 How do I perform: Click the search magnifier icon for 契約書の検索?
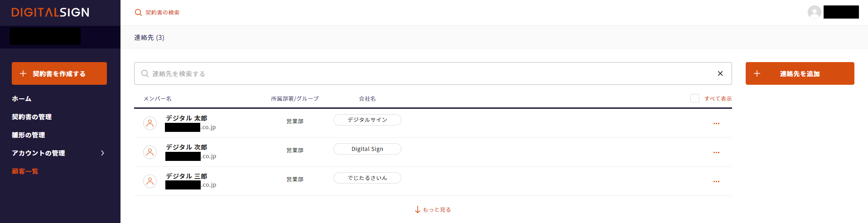point(138,13)
